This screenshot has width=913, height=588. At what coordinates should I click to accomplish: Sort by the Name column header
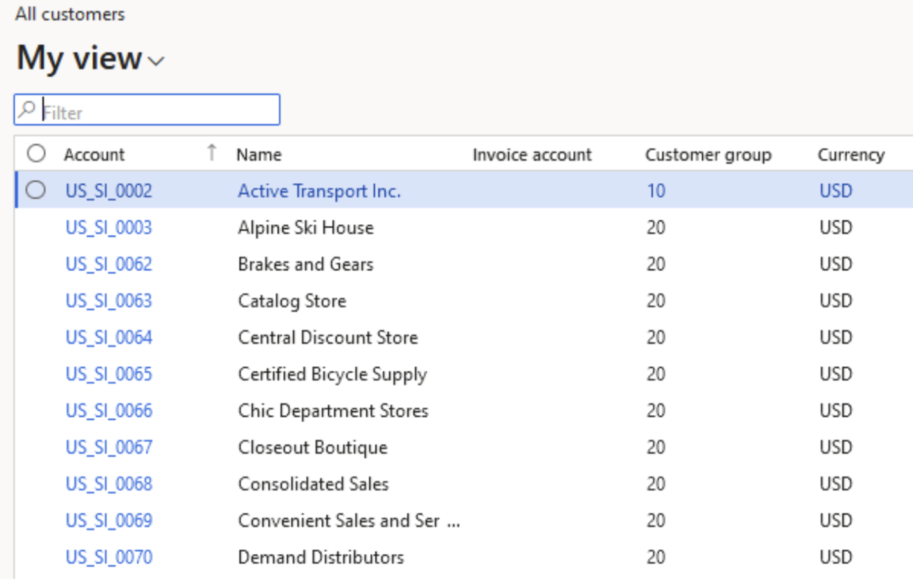tap(259, 155)
